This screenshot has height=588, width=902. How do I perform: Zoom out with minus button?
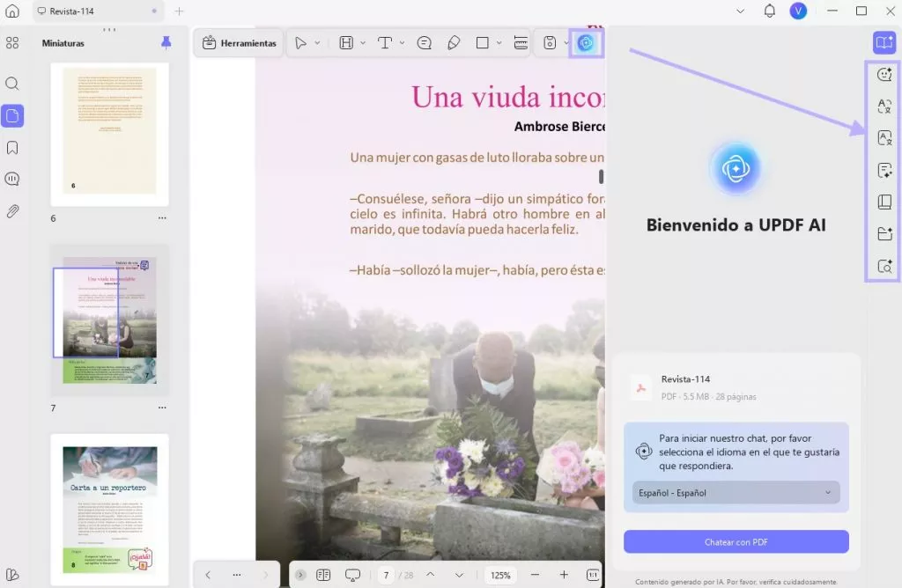pos(535,575)
